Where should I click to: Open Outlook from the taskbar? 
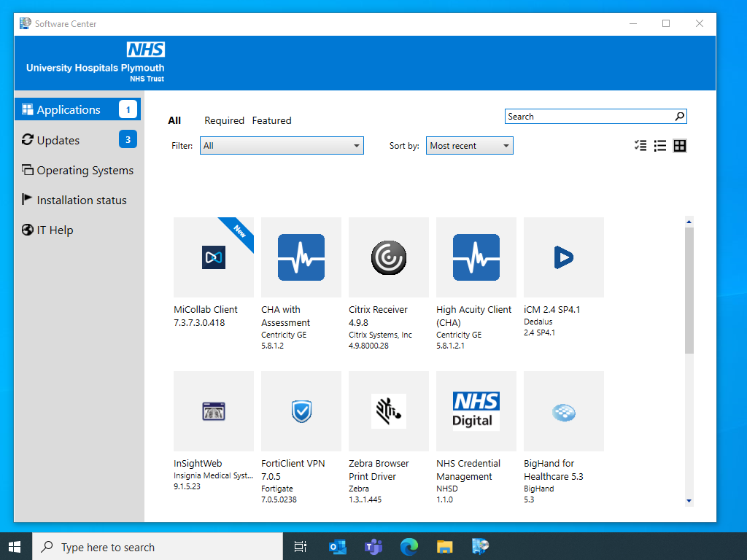pyautogui.click(x=338, y=547)
